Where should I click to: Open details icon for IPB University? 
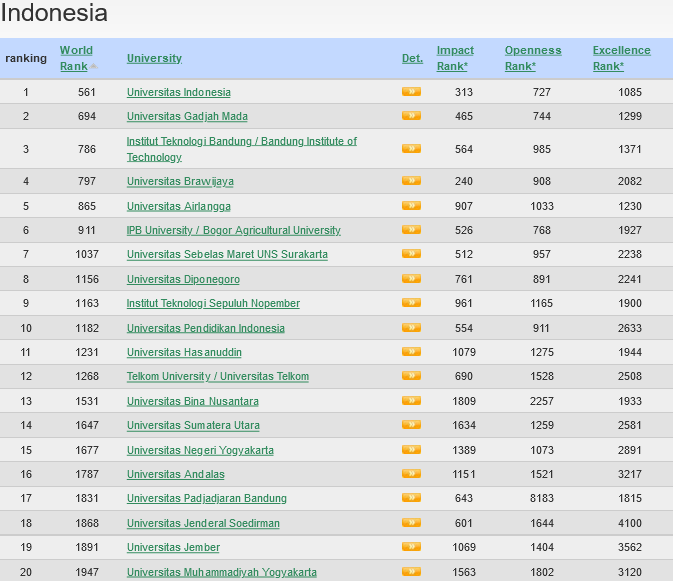[x=411, y=230]
